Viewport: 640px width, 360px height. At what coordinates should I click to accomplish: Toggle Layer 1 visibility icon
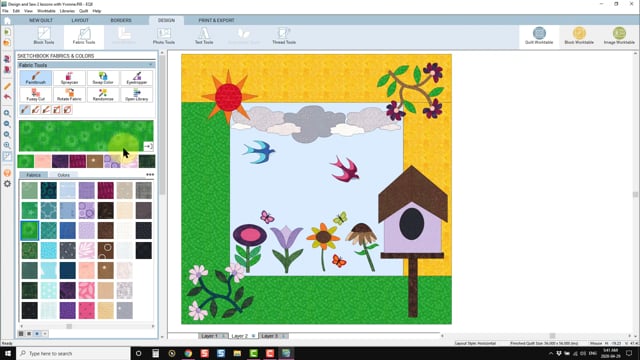pos(223,336)
